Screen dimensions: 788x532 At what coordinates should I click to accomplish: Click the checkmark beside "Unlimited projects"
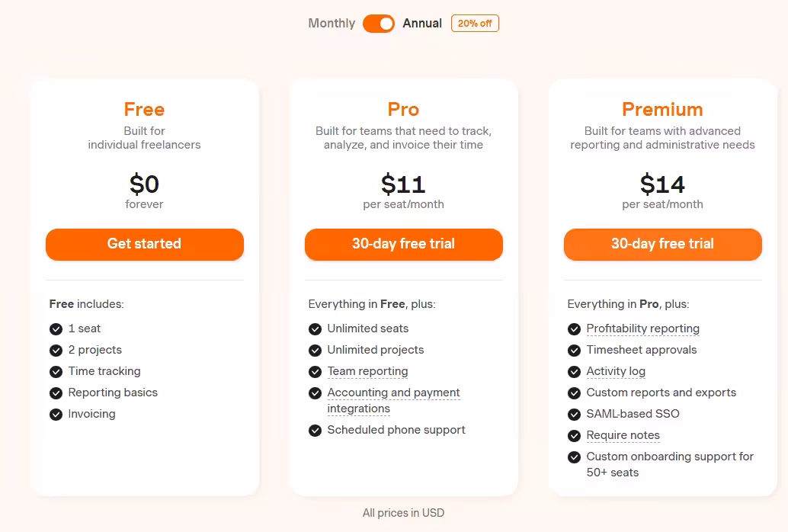(315, 350)
